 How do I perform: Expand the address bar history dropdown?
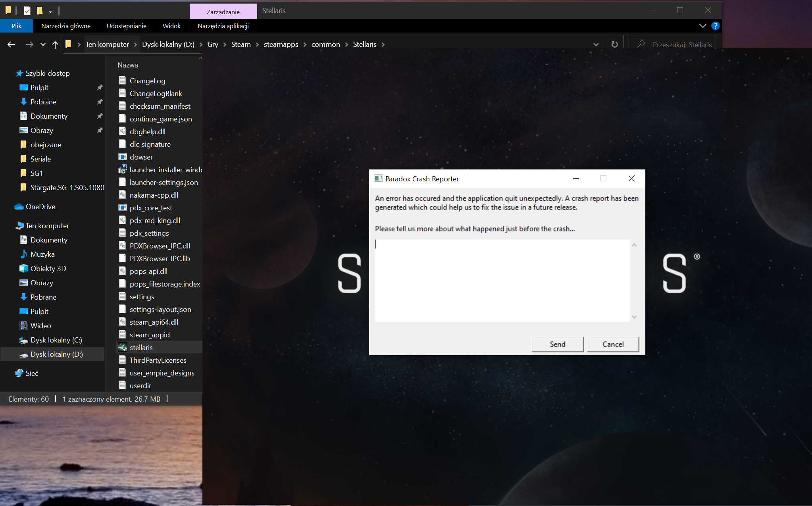(x=596, y=44)
